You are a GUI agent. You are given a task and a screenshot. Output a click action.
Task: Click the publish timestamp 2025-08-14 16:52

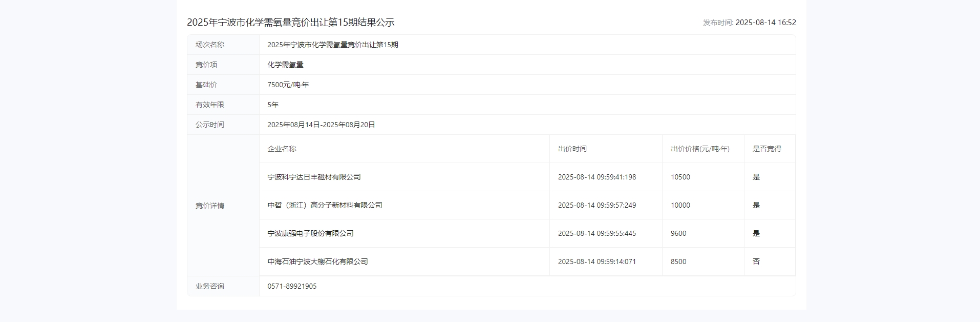(x=765, y=23)
